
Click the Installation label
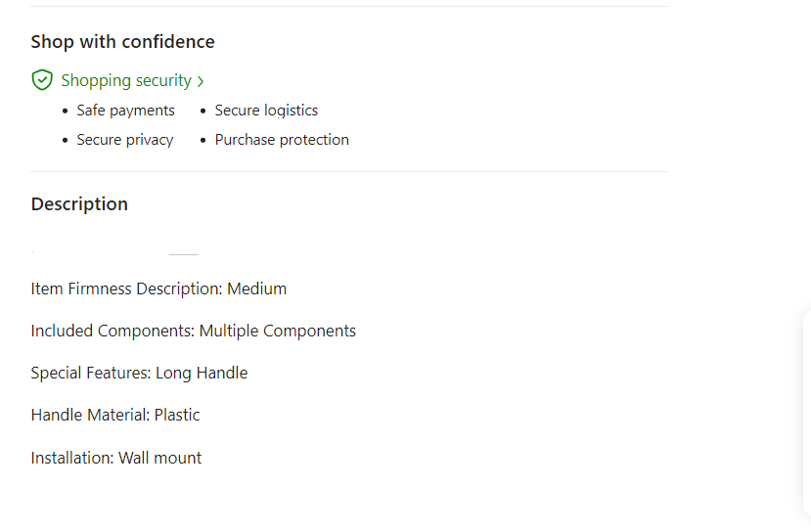[72, 458]
